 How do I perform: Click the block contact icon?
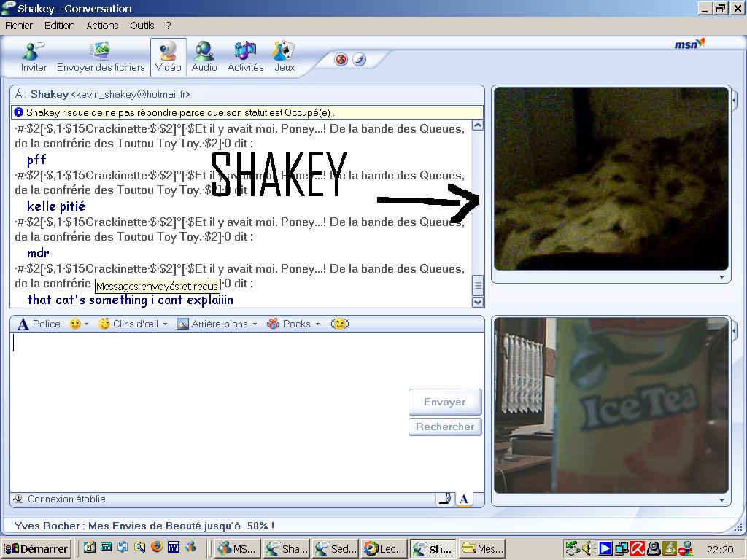pyautogui.click(x=341, y=60)
